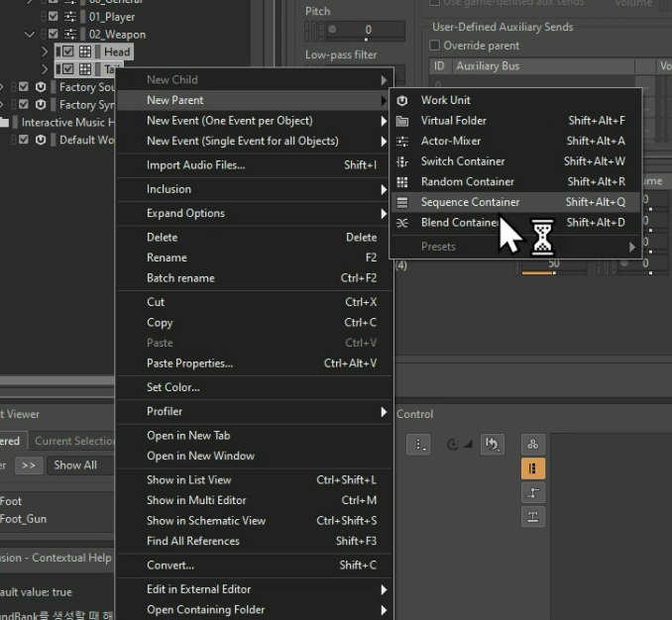
Task: Switch to Current Selection tab
Action: click(x=72, y=441)
